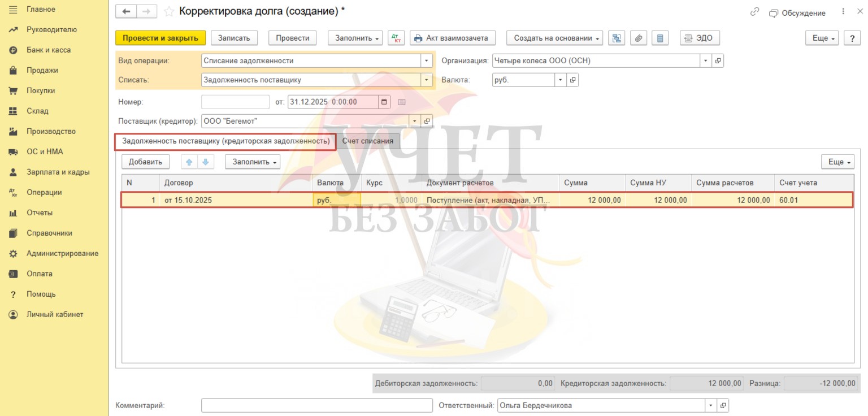Click the Акт взаимозачета button
This screenshot has width=868, height=416.
pyautogui.click(x=452, y=38)
